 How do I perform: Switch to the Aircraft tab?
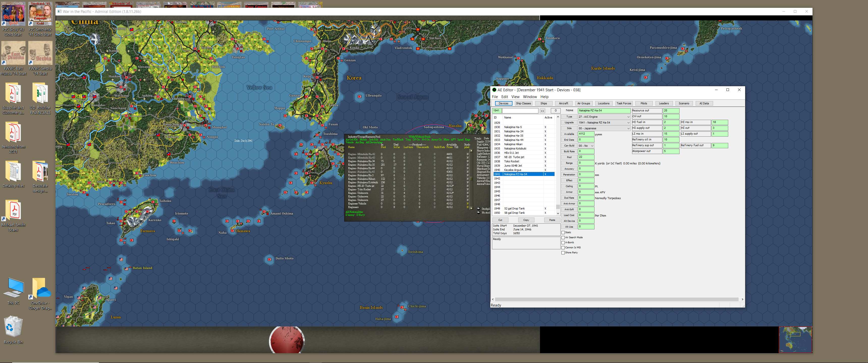563,103
